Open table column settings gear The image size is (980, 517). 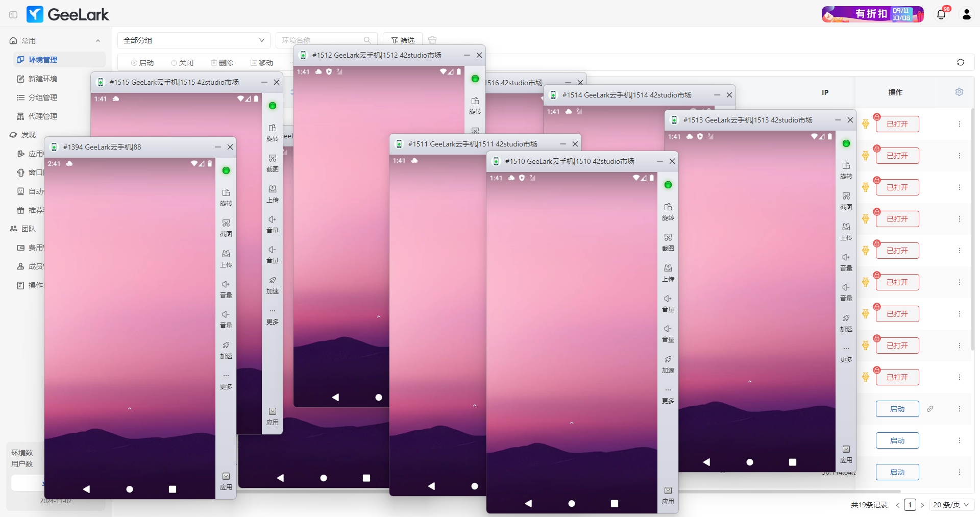tap(959, 92)
